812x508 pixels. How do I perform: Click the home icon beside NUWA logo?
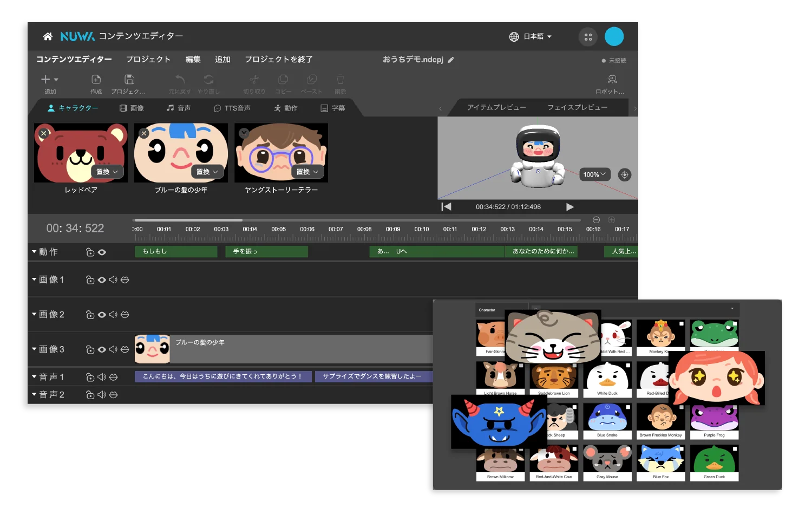point(48,36)
